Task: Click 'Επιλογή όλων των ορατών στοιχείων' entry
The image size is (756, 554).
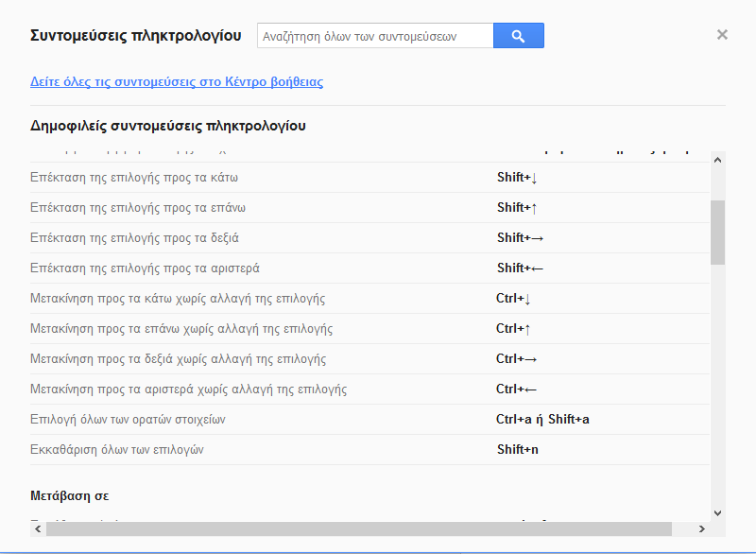Action: [x=127, y=420]
